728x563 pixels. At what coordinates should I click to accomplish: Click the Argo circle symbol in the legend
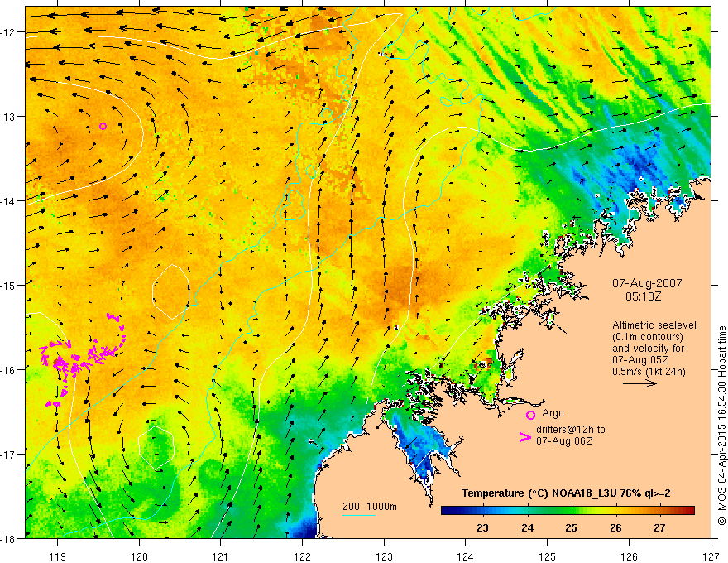530,415
